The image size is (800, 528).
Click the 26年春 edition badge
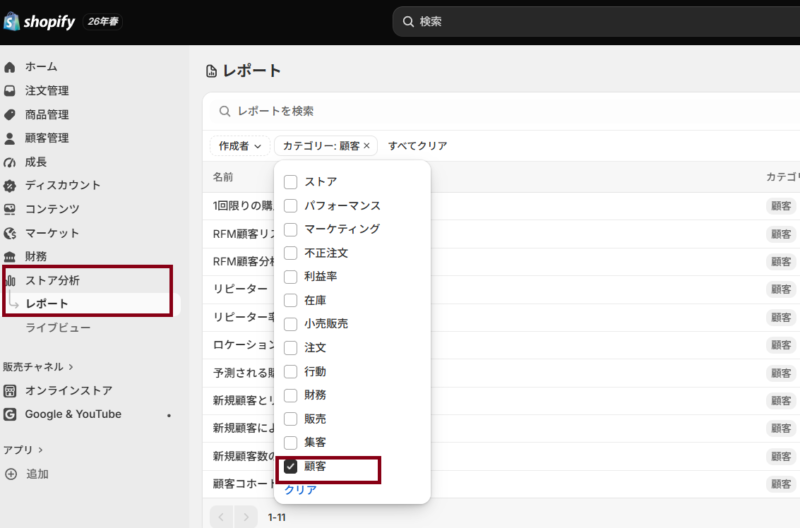tap(103, 21)
